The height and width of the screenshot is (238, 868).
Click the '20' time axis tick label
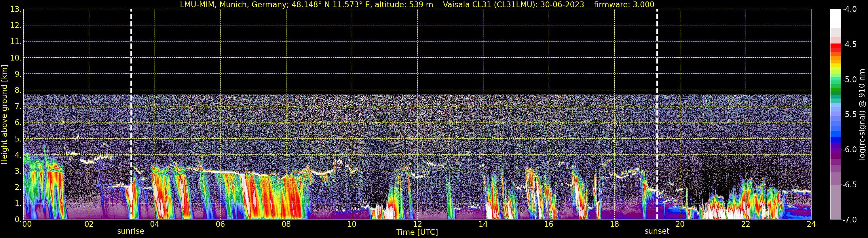(x=680, y=224)
